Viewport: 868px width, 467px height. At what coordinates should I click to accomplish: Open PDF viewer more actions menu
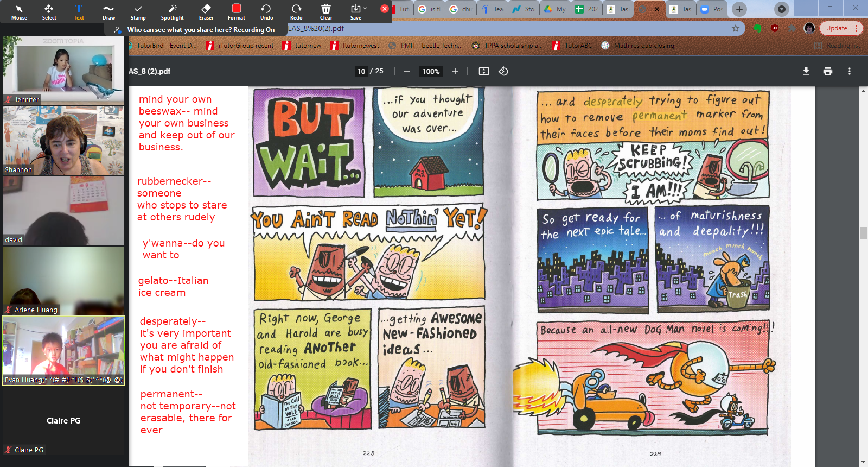850,71
